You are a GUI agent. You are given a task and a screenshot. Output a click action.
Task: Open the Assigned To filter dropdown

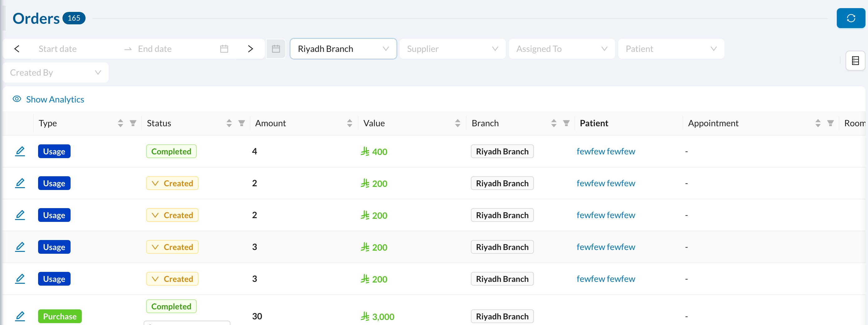[562, 49]
